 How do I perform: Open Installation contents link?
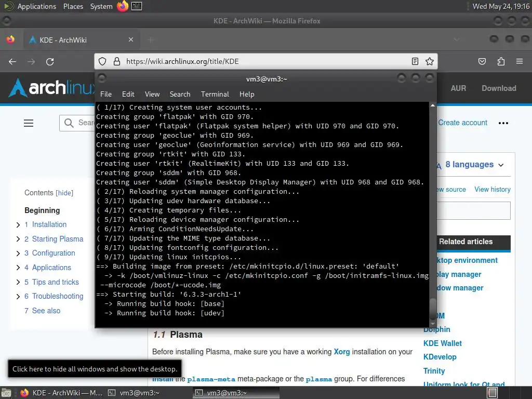[49, 224]
